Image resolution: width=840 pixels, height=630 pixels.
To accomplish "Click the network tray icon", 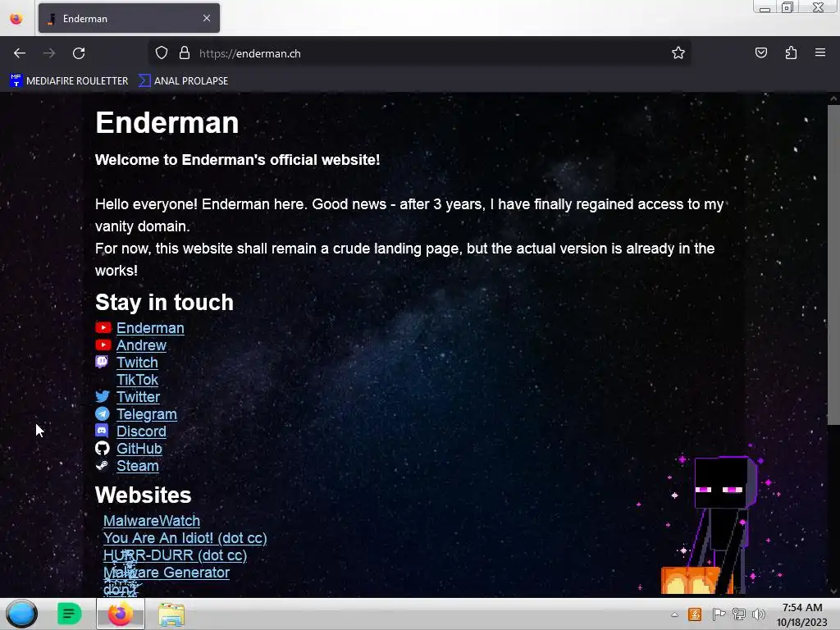I will pos(739,614).
